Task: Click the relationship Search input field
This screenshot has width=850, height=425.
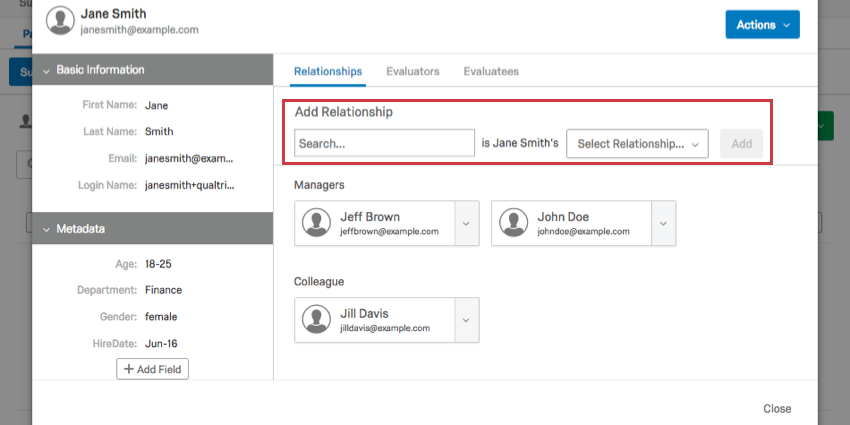Action: (x=384, y=144)
